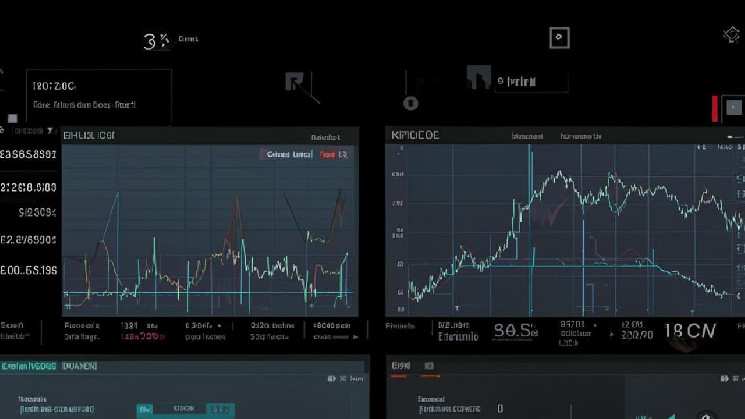The width and height of the screenshot is (745, 419).
Task: Click the small gray square under the info box
Action: tap(13, 118)
